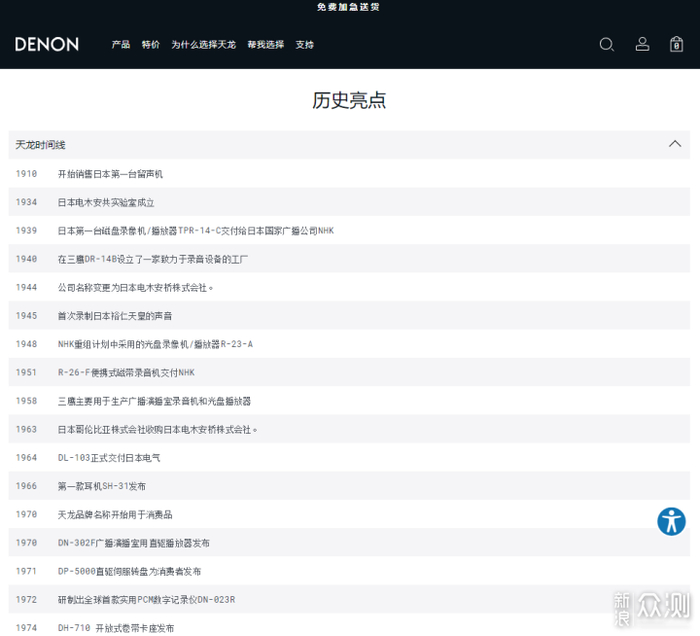Open the user account icon
700x636 pixels.
point(642,44)
